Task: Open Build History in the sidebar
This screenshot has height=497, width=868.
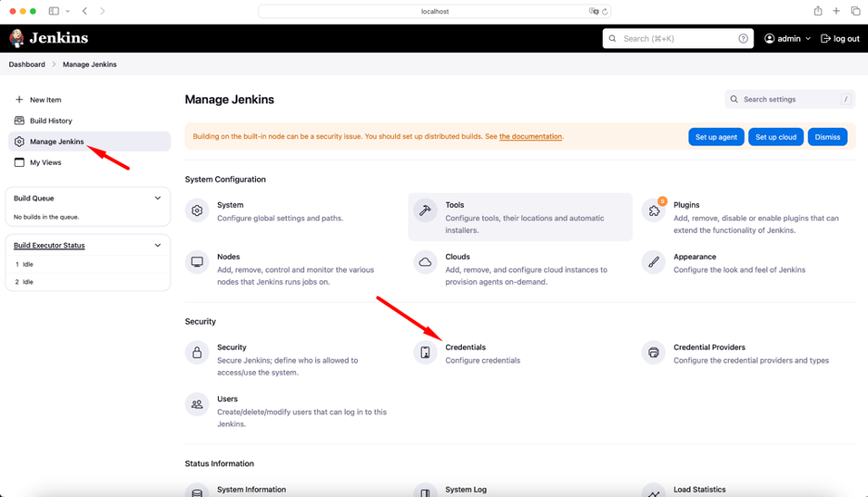Action: point(50,121)
